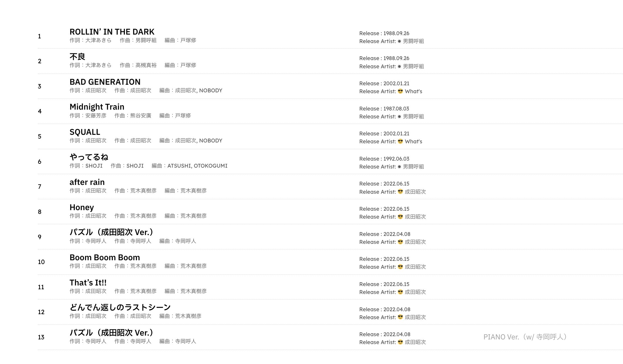The image size is (623, 364).
Task: Click the 1987.08.03 release date
Action: [x=396, y=109]
